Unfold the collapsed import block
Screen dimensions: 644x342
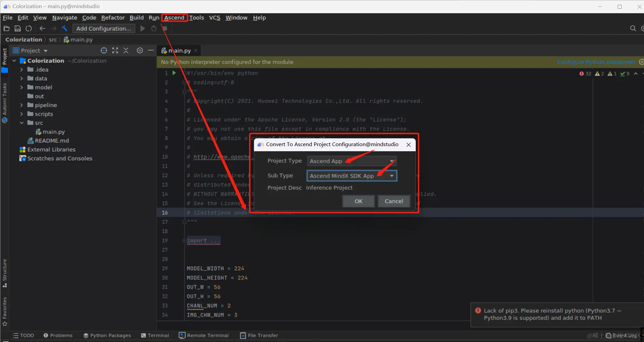tap(184, 241)
